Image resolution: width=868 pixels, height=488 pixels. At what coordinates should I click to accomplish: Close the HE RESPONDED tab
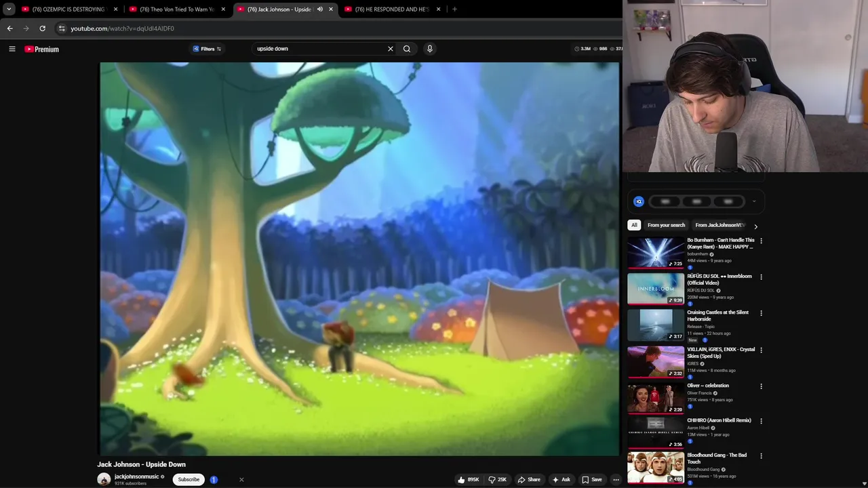(439, 9)
